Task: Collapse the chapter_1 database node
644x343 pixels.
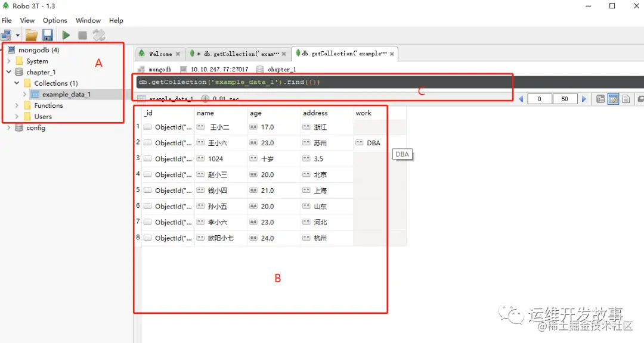Action: pyautogui.click(x=9, y=72)
